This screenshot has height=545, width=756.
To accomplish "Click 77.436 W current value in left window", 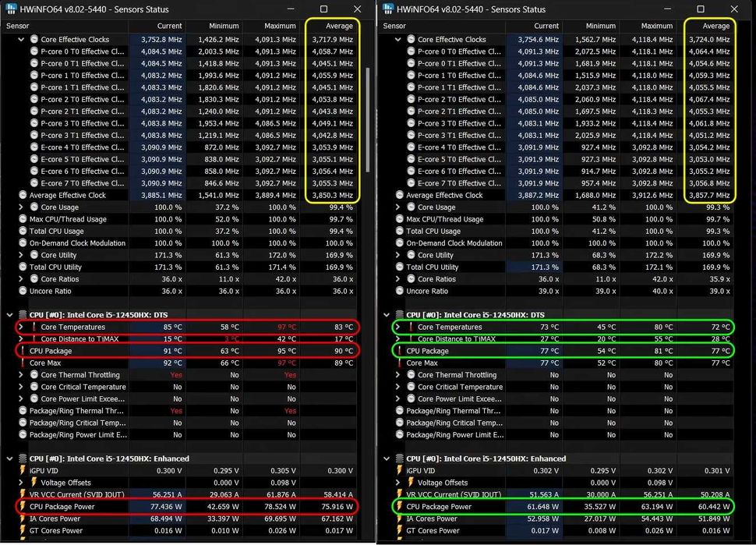I will 166,507.
